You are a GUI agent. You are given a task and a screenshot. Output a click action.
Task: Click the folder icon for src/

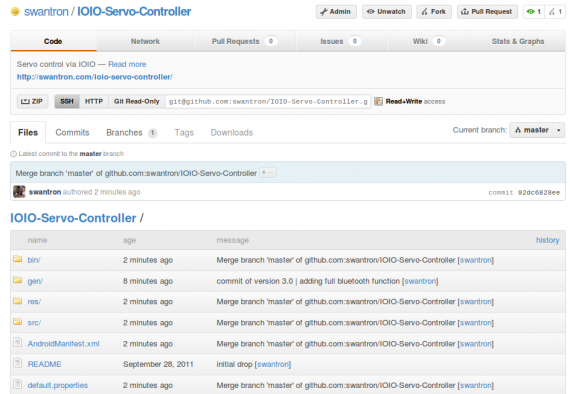tap(17, 322)
